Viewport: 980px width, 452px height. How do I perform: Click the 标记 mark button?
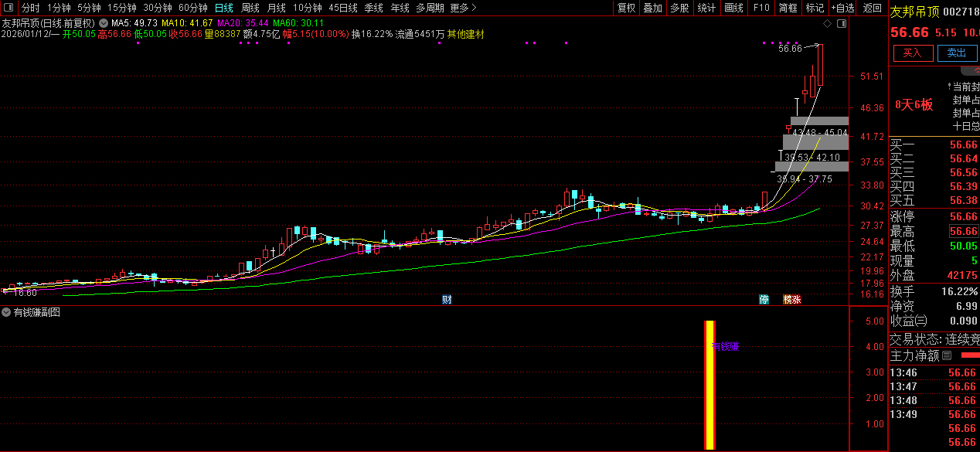point(815,8)
